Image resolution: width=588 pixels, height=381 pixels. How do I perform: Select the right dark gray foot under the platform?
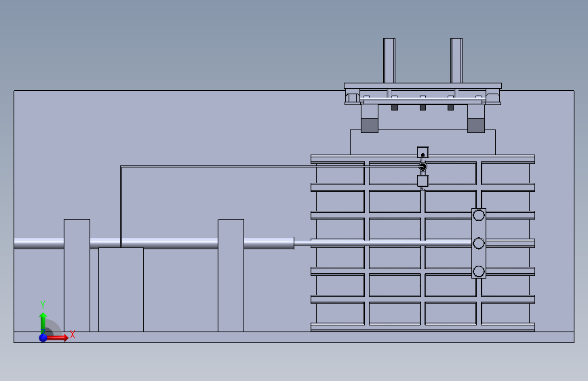coord(476,125)
